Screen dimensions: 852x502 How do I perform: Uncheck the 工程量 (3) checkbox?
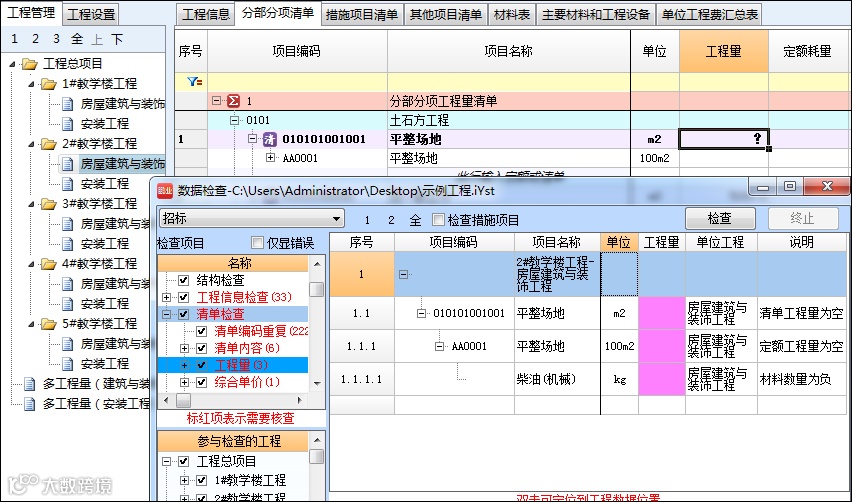(x=202, y=365)
